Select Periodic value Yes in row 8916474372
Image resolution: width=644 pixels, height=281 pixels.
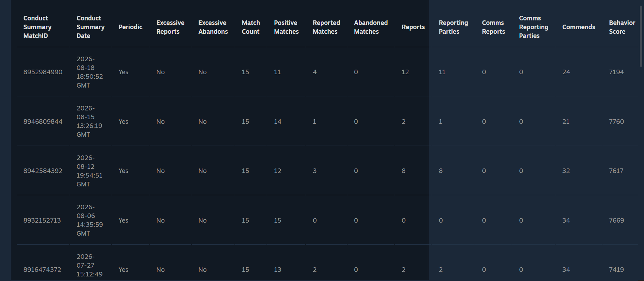tap(123, 269)
